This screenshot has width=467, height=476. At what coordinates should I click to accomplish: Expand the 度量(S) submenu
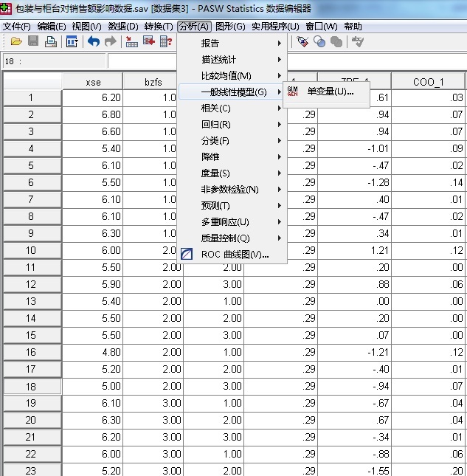click(232, 173)
